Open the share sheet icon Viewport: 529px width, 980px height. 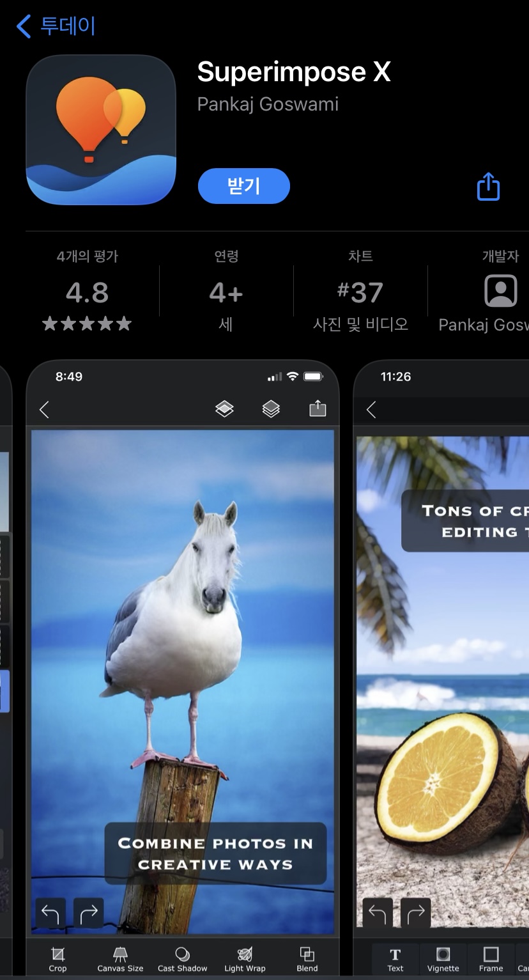click(x=488, y=186)
